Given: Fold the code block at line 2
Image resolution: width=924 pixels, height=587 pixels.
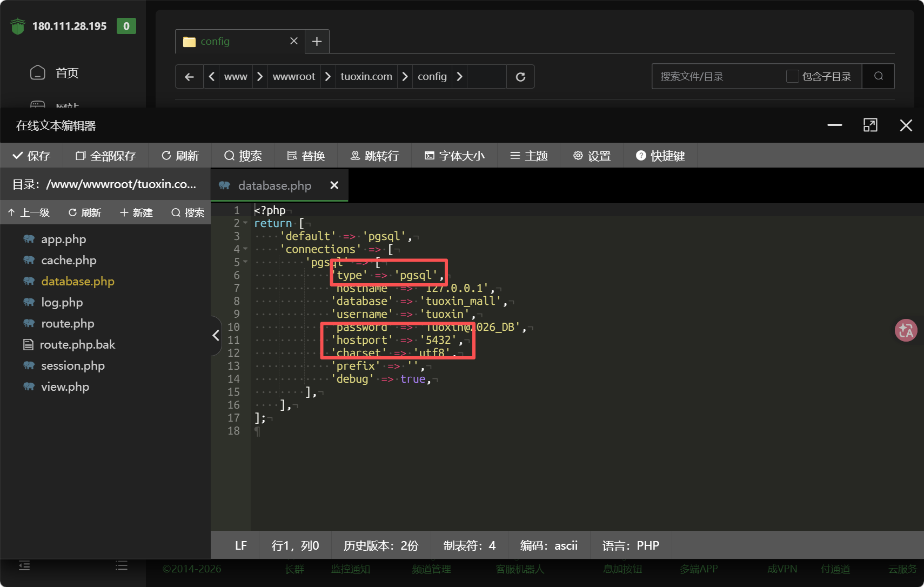Looking at the screenshot, I should click(x=245, y=223).
